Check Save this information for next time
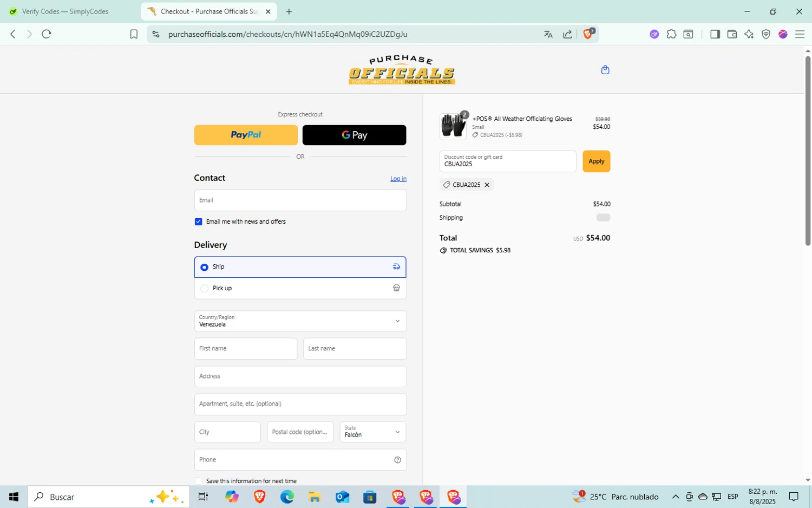The height and width of the screenshot is (508, 812). 198,481
